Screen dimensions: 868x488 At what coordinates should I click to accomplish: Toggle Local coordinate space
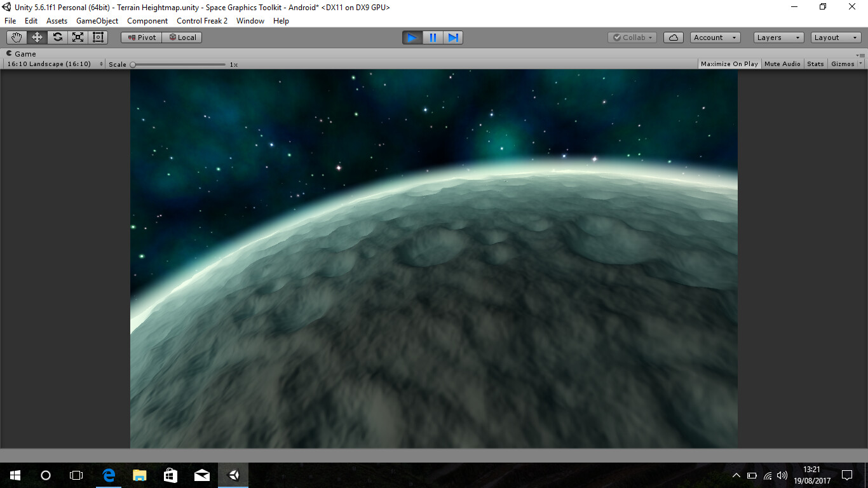(183, 37)
